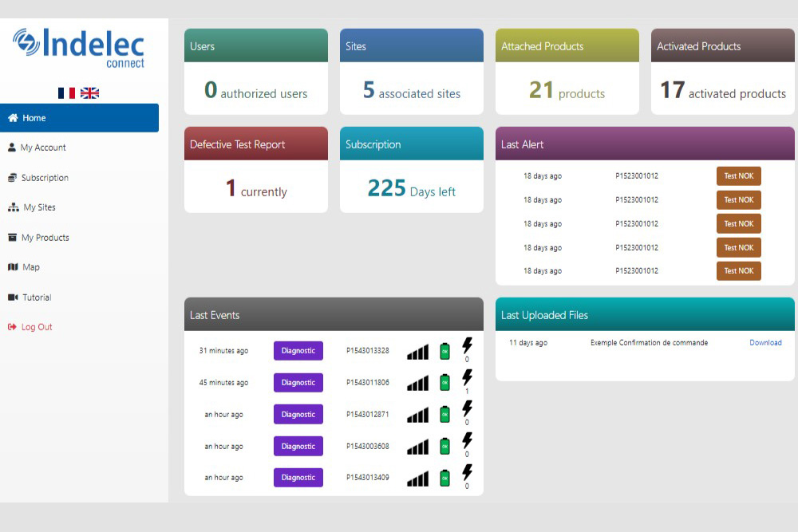Click green battery icon for P1543011806
This screenshot has width=798, height=532.
click(x=445, y=383)
